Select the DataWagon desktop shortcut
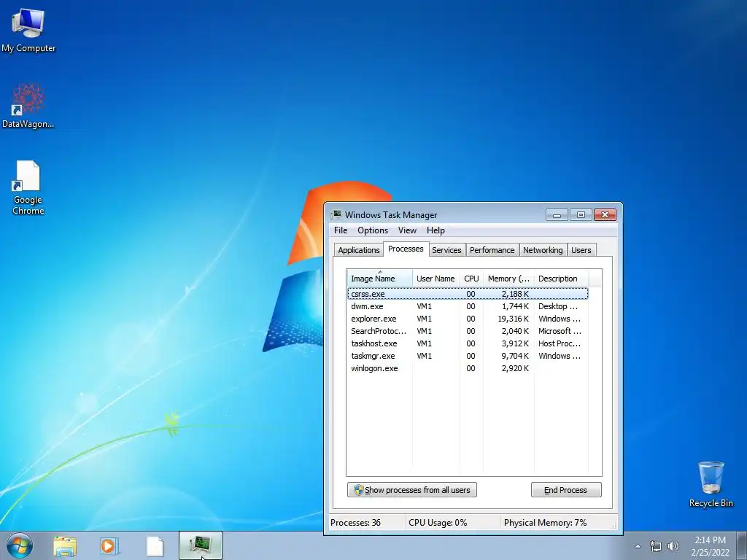 [28, 106]
